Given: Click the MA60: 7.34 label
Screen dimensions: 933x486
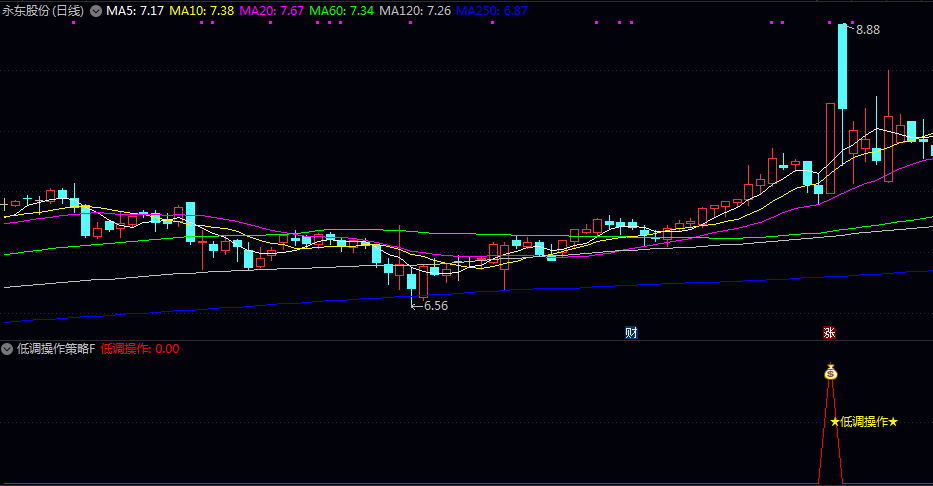Looking at the screenshot, I should tap(342, 11).
